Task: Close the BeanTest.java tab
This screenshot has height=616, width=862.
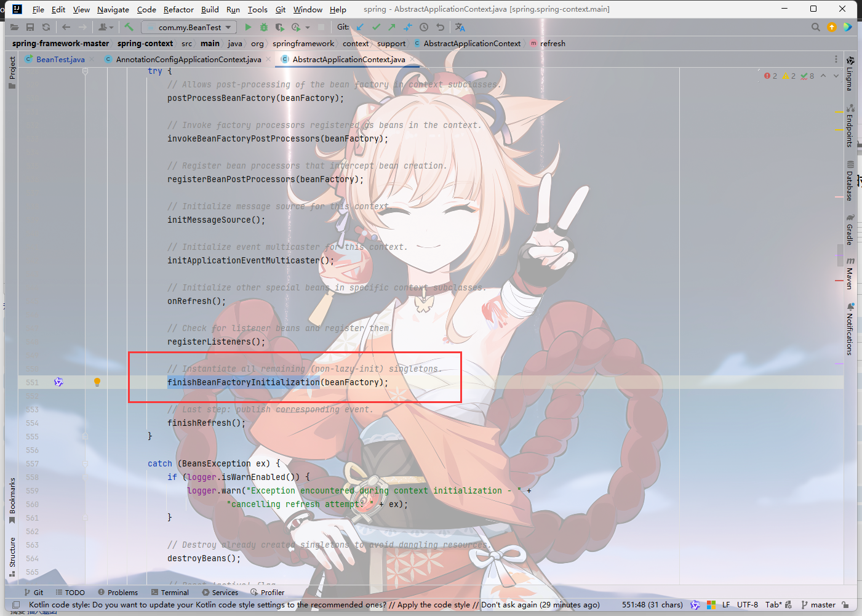Action: click(92, 59)
